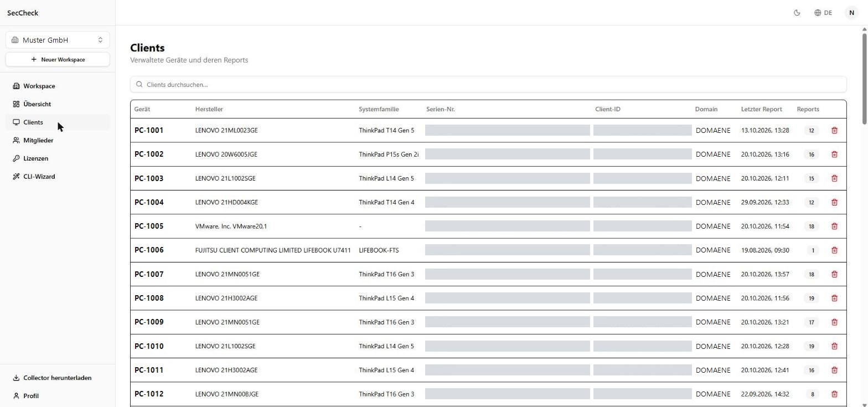Delete client PC-1002 with trash icon
Image resolution: width=868 pixels, height=407 pixels.
click(x=834, y=154)
